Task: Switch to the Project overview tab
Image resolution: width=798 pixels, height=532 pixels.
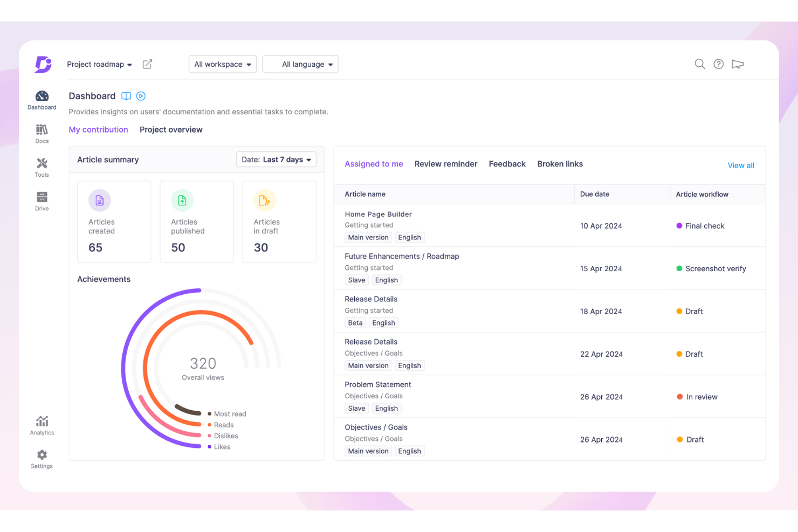Action: pos(171,129)
